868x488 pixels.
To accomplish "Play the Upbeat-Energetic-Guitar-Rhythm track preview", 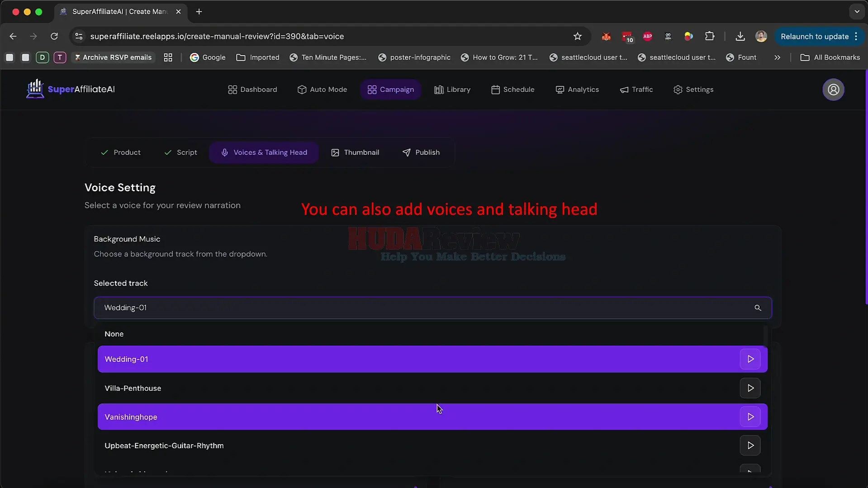I will 750,445.
